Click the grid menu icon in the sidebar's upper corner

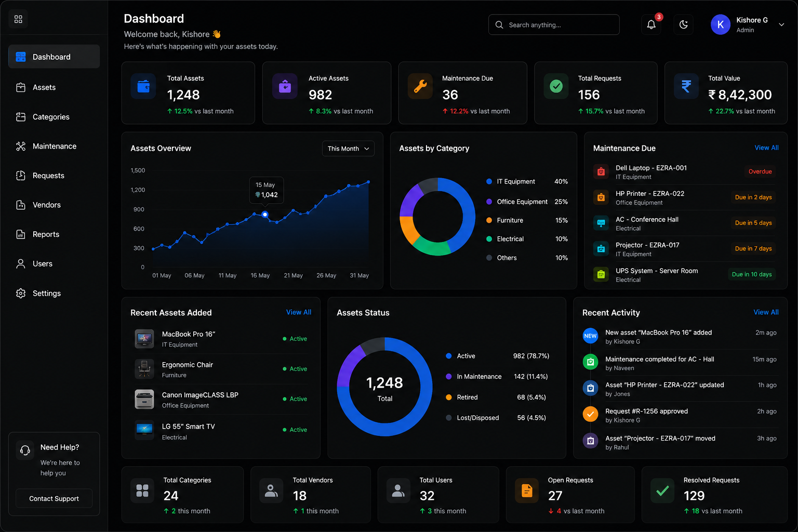18,19
